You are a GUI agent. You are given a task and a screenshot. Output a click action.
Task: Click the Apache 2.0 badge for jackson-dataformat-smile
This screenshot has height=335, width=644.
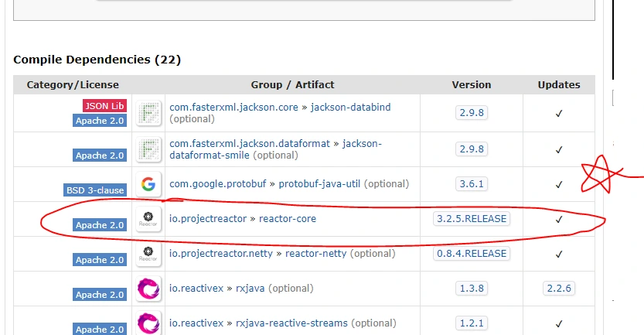[x=100, y=156]
